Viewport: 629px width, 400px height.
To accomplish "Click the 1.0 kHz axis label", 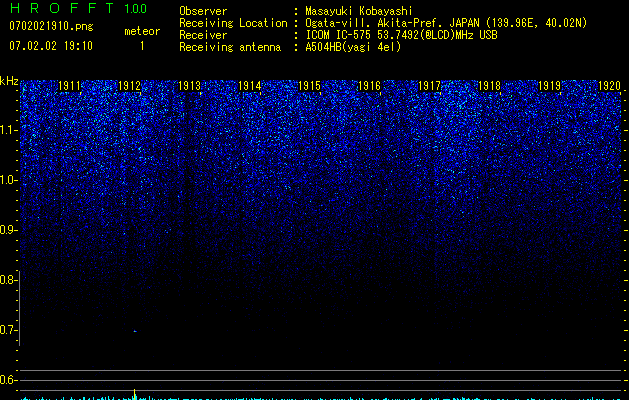I will (x=8, y=180).
